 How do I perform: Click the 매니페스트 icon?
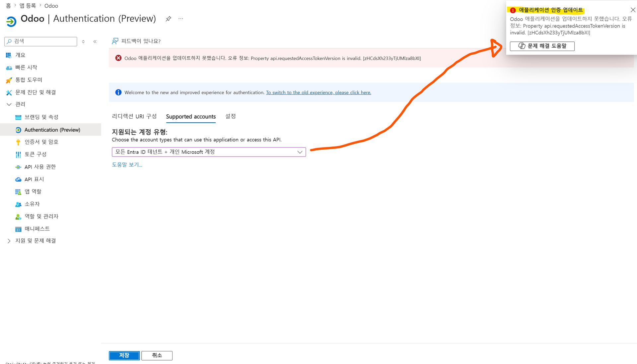18,229
